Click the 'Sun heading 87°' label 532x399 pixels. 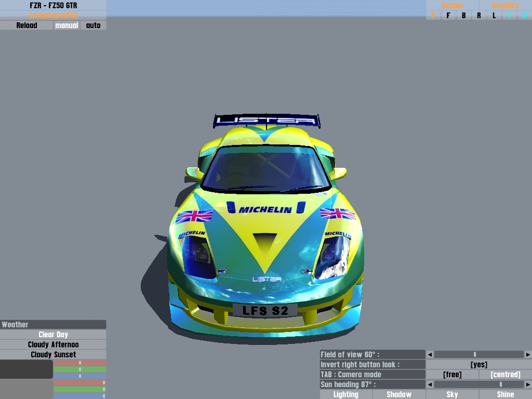pos(373,384)
